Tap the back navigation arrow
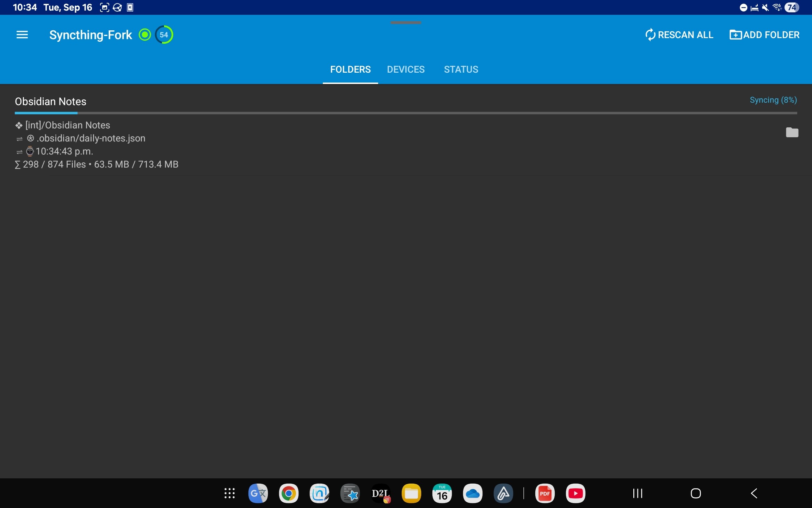The image size is (812, 508). [x=754, y=493]
